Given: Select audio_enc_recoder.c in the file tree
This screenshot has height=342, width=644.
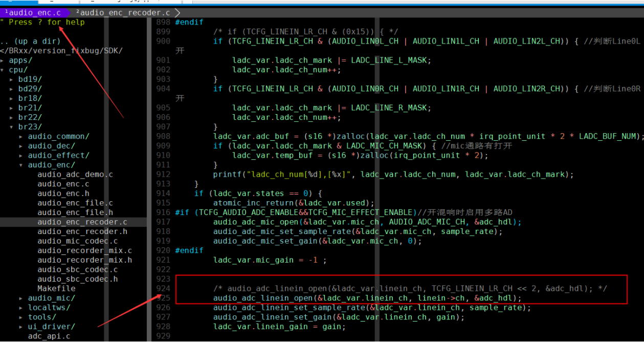Looking at the screenshot, I should click(82, 222).
